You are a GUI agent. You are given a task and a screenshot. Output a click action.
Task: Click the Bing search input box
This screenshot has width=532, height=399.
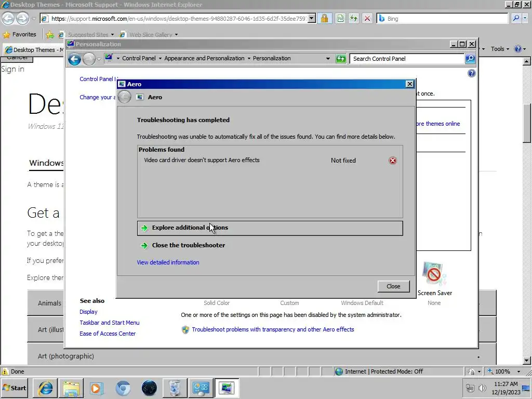click(443, 19)
